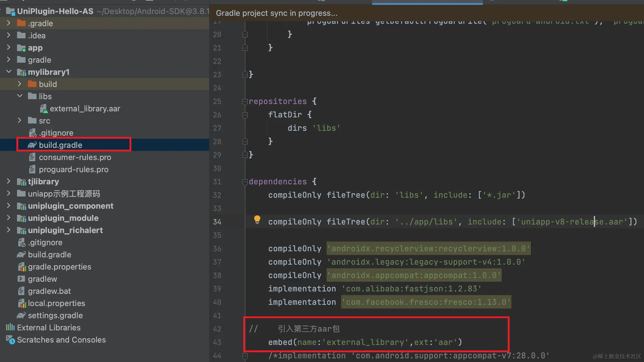The image size is (644, 362).
Task: Click the gradle elephant icon of selected build.gradle
Action: click(x=32, y=145)
